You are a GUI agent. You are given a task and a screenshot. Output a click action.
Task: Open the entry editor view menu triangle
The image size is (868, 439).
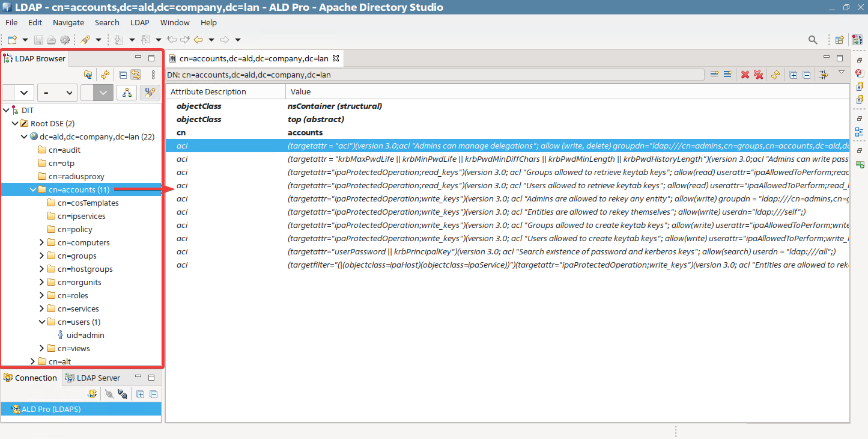point(842,72)
